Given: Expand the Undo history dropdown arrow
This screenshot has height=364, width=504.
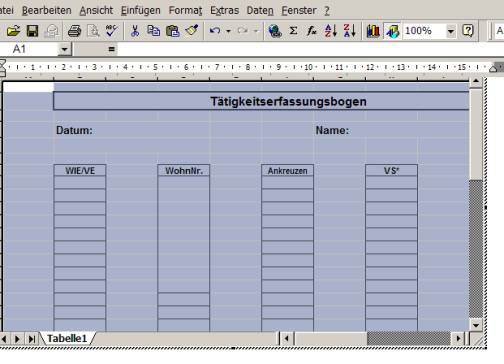Looking at the screenshot, I should pos(228,31).
